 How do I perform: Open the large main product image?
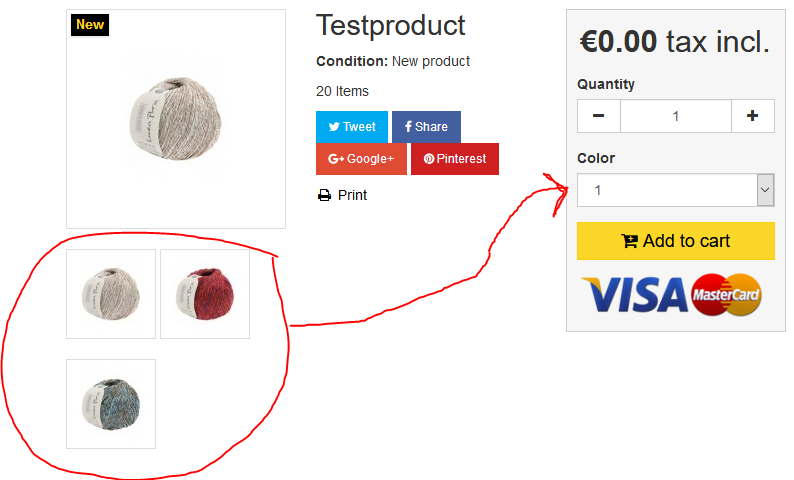(x=176, y=119)
